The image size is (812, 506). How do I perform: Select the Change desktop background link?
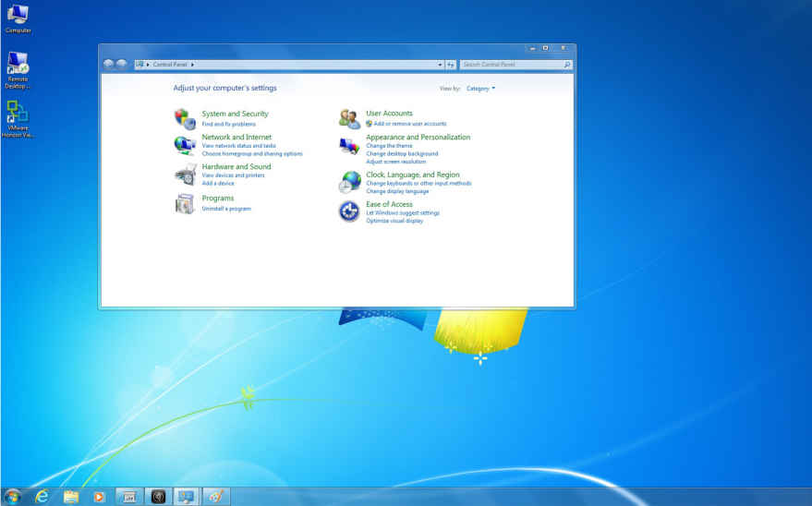[402, 153]
